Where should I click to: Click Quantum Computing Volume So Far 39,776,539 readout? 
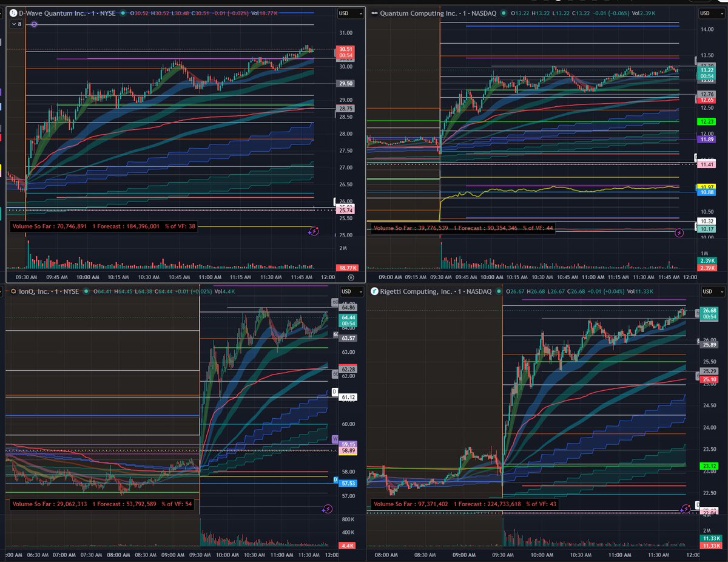[411, 229]
